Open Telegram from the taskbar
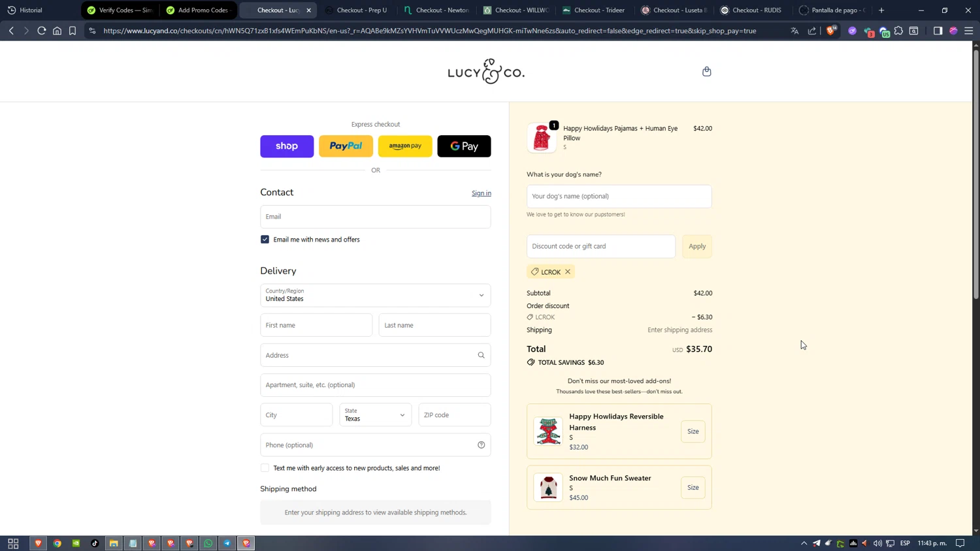Viewport: 980px width, 551px height. point(227,543)
